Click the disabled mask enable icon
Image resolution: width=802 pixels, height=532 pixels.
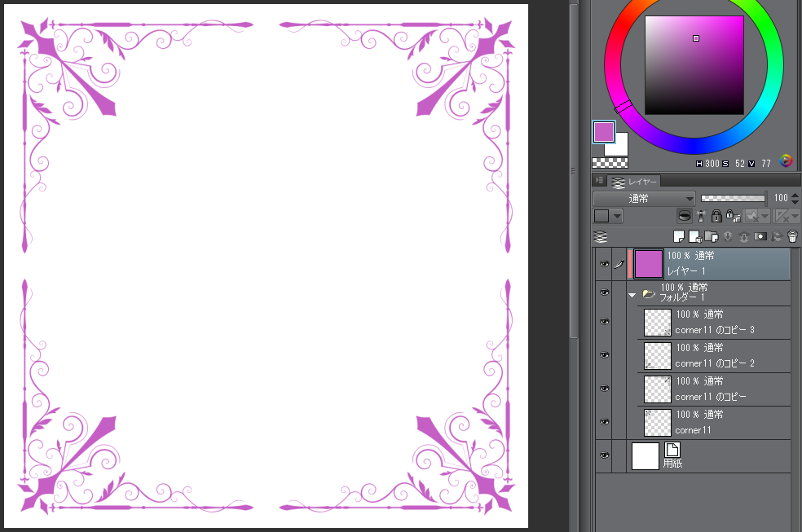pos(751,216)
